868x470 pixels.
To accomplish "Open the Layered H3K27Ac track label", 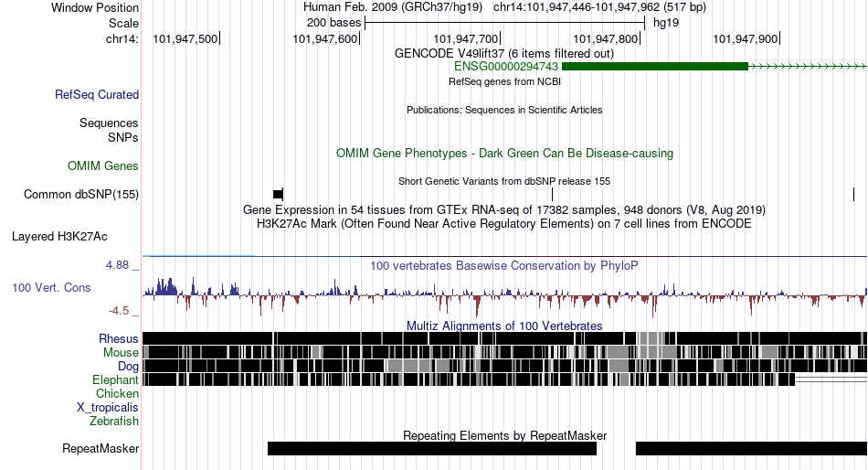I will coord(59,237).
